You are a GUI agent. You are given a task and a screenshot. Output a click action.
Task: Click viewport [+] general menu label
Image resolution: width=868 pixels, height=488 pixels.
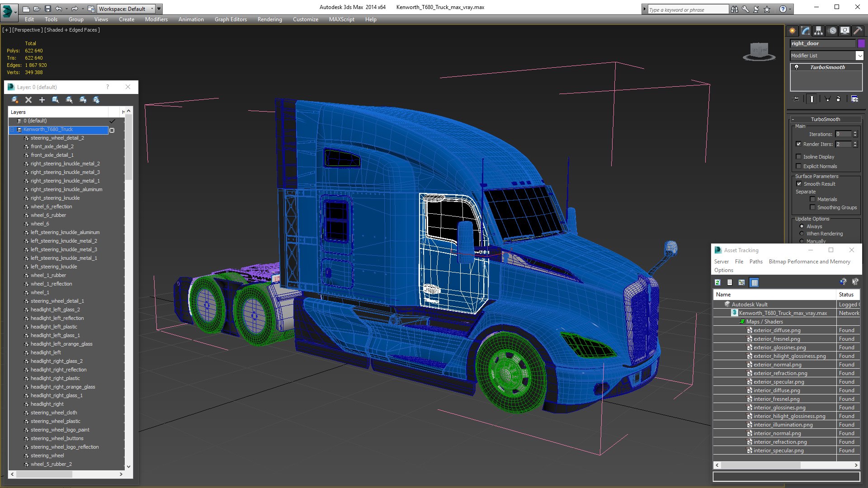coord(7,30)
